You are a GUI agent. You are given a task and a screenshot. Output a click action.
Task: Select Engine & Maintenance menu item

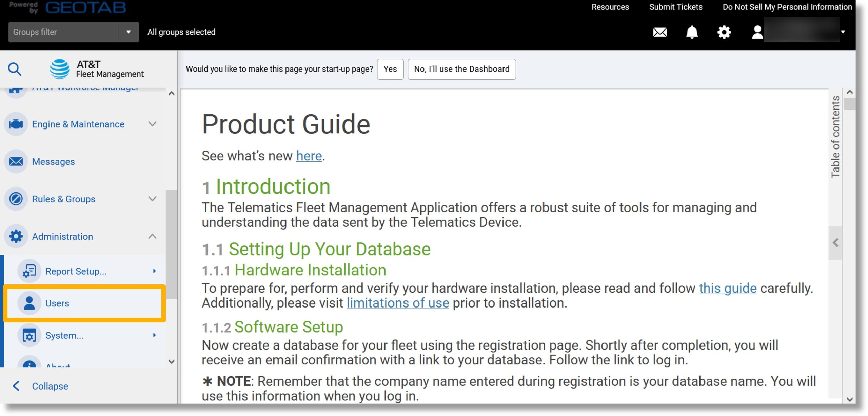(78, 124)
